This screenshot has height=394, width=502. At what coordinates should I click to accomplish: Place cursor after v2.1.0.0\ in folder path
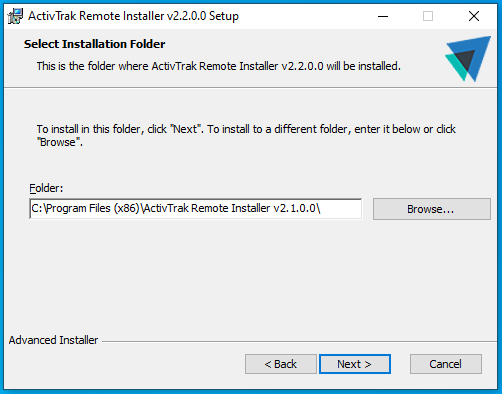coord(322,209)
